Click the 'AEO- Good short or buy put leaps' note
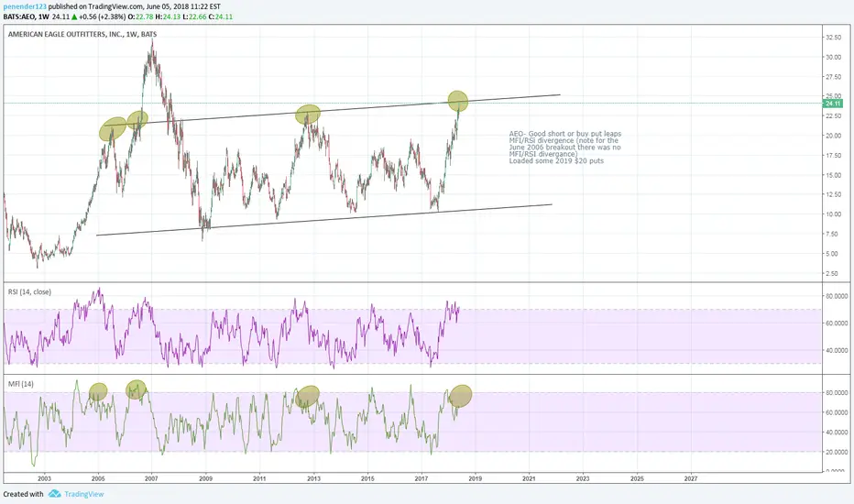Image resolution: width=854 pixels, height=504 pixels. [x=564, y=134]
